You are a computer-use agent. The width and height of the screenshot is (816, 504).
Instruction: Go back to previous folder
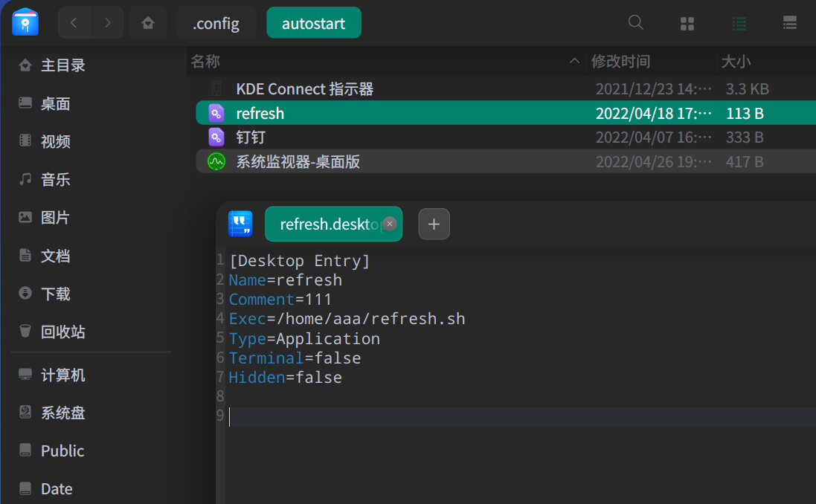[x=74, y=23]
